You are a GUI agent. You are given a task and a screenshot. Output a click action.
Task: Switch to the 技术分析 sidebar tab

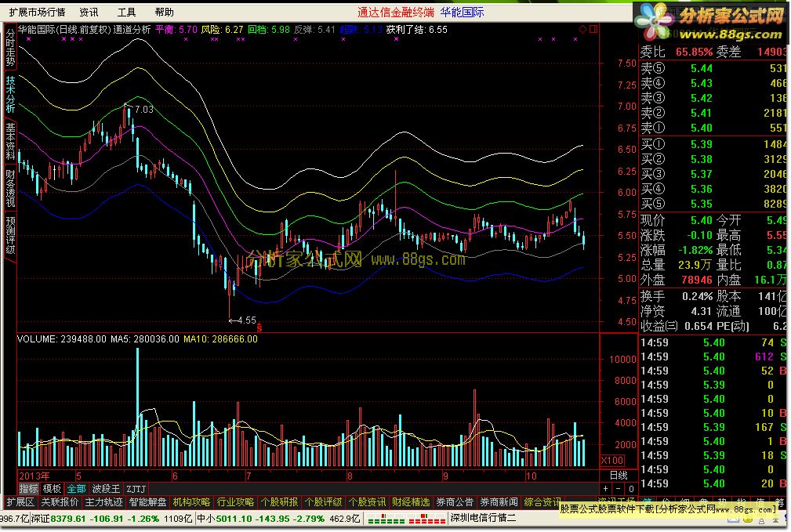click(10, 94)
